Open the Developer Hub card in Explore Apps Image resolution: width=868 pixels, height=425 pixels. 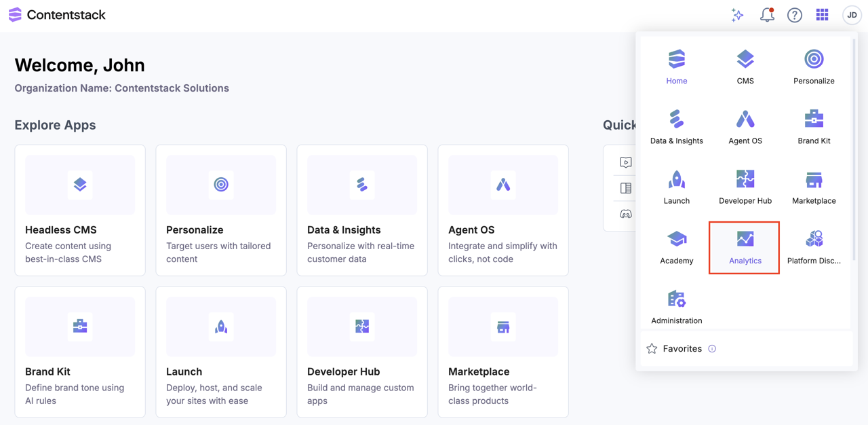coord(362,352)
